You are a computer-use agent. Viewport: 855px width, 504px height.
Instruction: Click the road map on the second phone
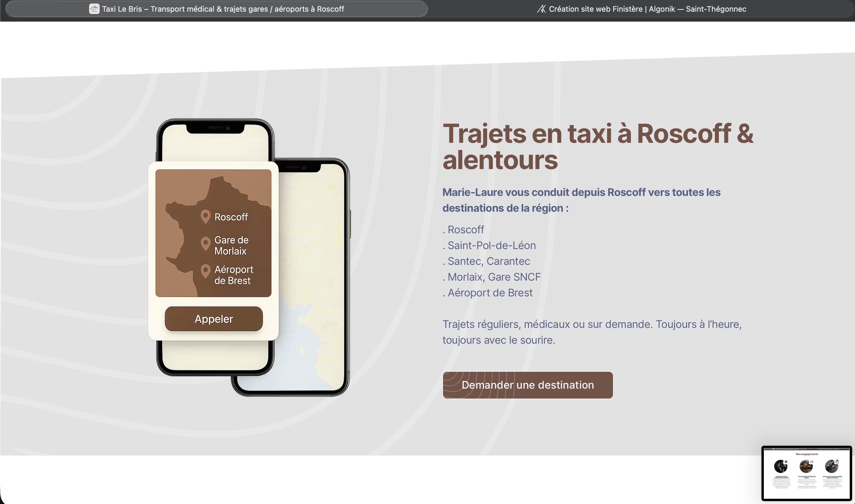point(312,277)
